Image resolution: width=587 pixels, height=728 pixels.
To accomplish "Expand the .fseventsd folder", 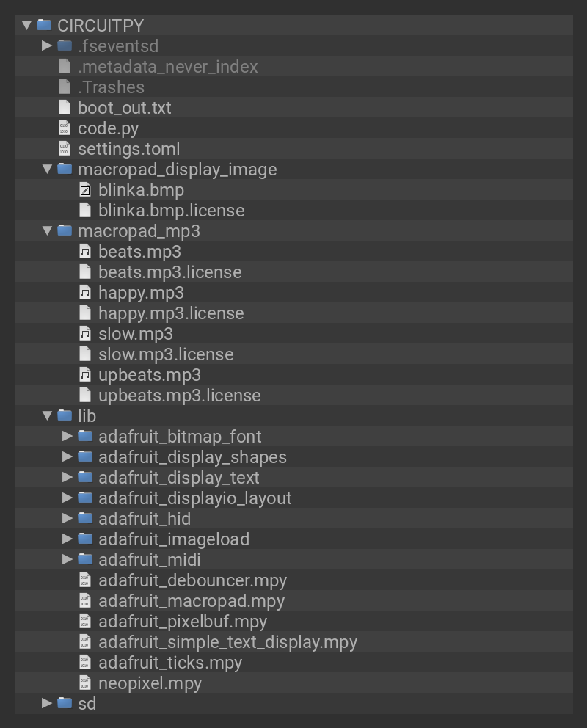I will pos(47,45).
